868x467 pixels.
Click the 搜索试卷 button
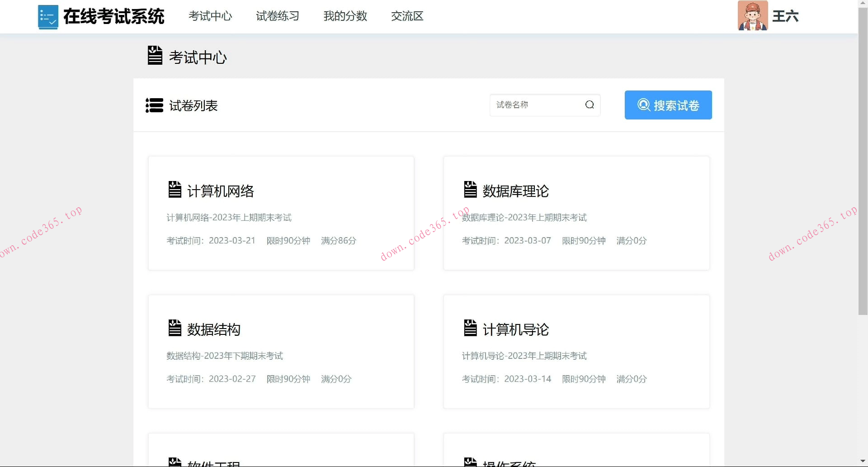668,105
